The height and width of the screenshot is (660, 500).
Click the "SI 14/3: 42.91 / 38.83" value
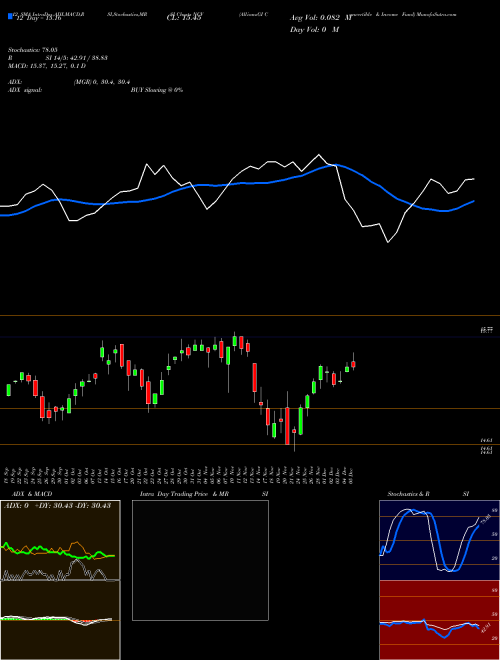pos(77,58)
